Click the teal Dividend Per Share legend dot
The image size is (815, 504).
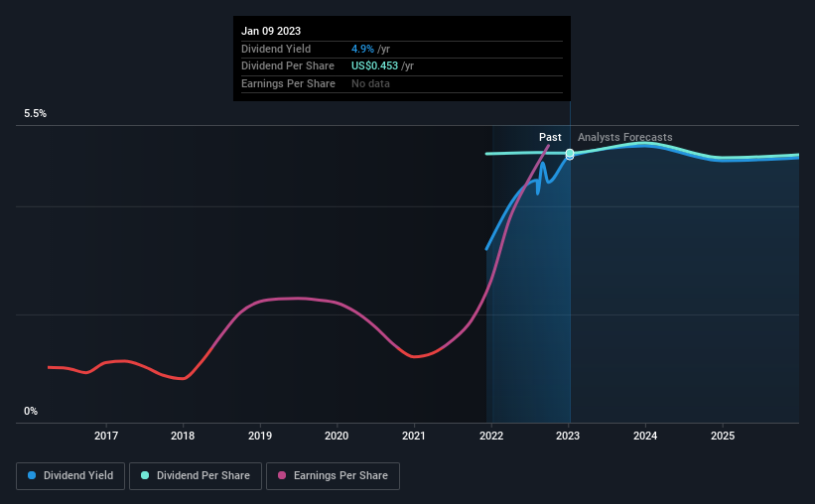point(145,475)
